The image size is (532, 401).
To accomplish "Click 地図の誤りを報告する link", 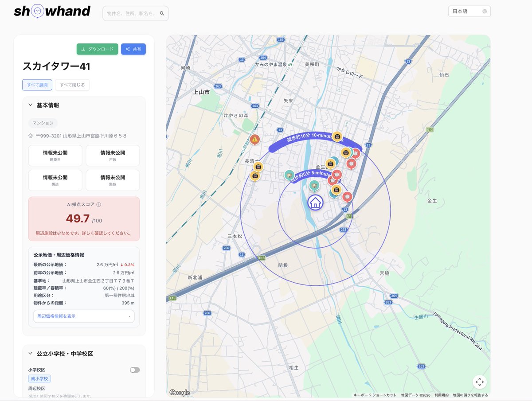I will (470, 395).
